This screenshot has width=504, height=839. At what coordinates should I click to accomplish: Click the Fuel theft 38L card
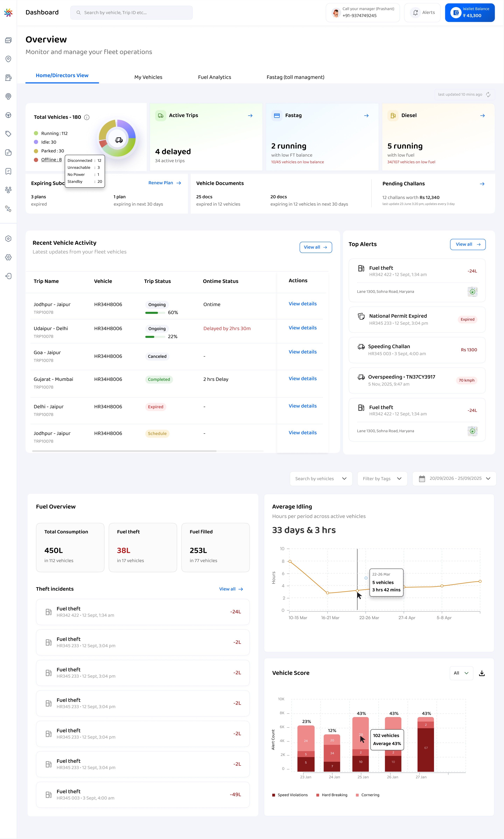tap(143, 547)
